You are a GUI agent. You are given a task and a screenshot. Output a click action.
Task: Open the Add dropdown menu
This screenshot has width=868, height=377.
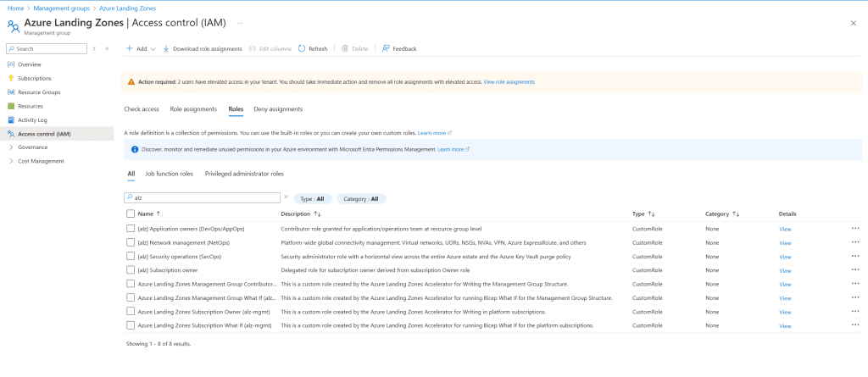(x=141, y=49)
